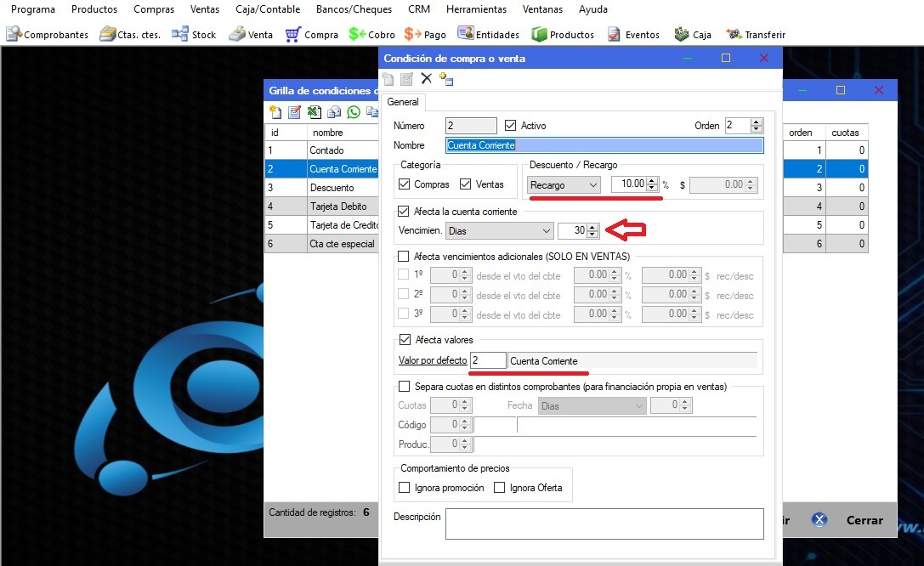Viewport: 924px width, 566px height.
Task: Export the grid with the Excel icon
Action: pyautogui.click(x=314, y=112)
